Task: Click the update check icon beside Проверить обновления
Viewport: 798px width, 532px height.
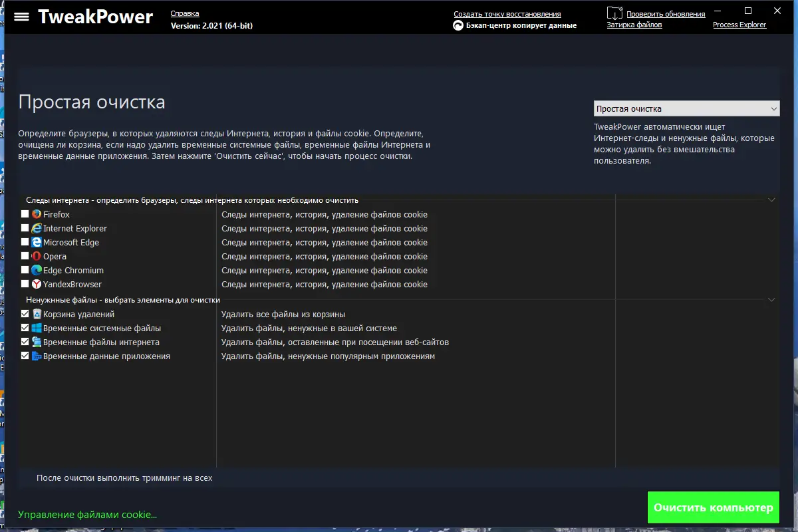Action: (615, 13)
